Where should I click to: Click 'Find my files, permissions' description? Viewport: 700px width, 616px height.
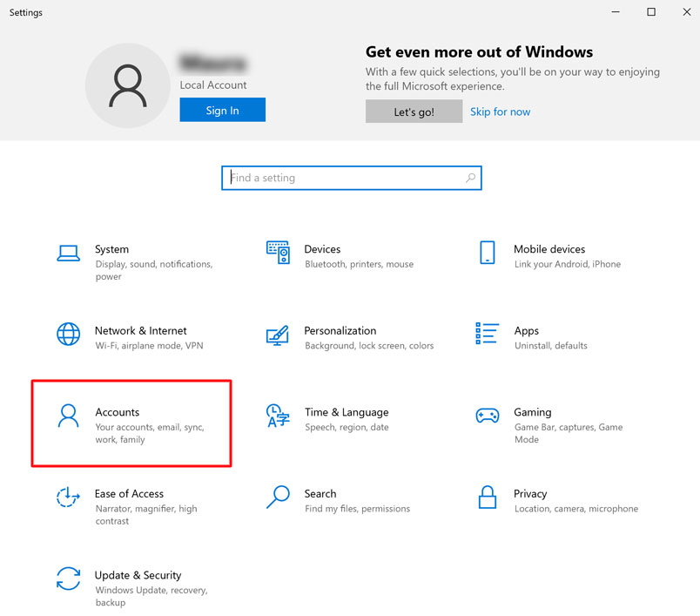click(x=357, y=508)
